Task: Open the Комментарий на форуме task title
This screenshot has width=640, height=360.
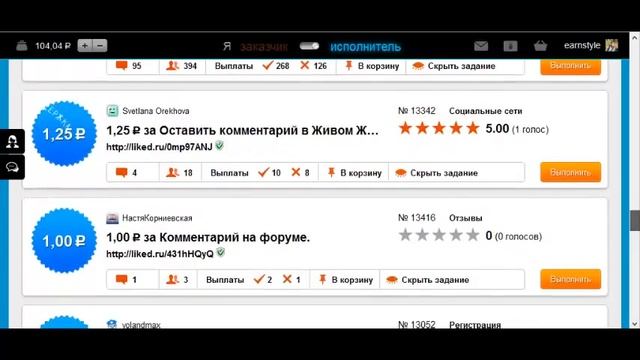Action: 208,237
